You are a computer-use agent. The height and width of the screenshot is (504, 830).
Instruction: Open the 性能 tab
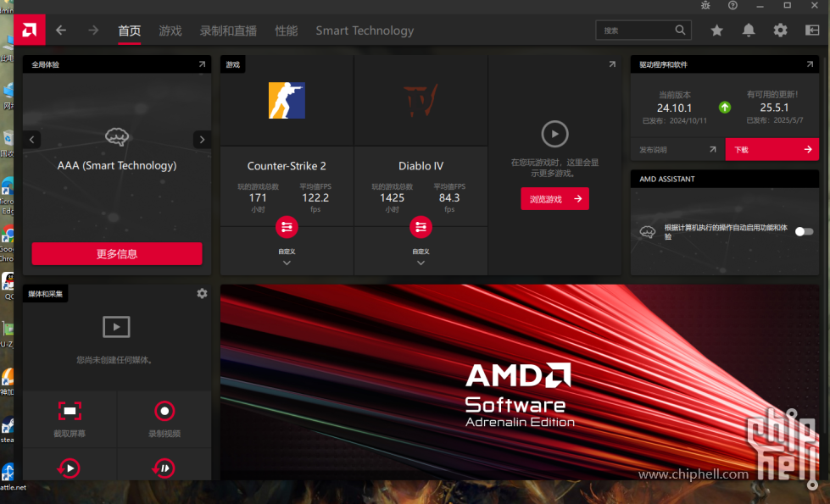click(287, 30)
